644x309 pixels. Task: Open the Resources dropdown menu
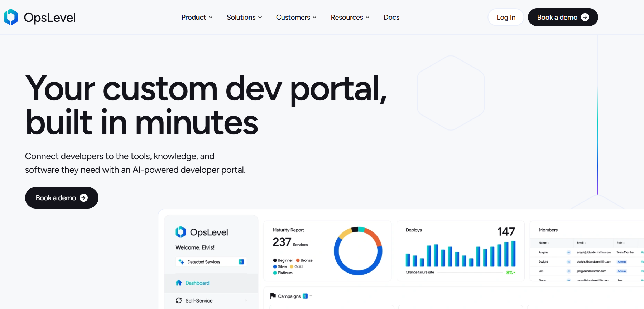(x=350, y=17)
